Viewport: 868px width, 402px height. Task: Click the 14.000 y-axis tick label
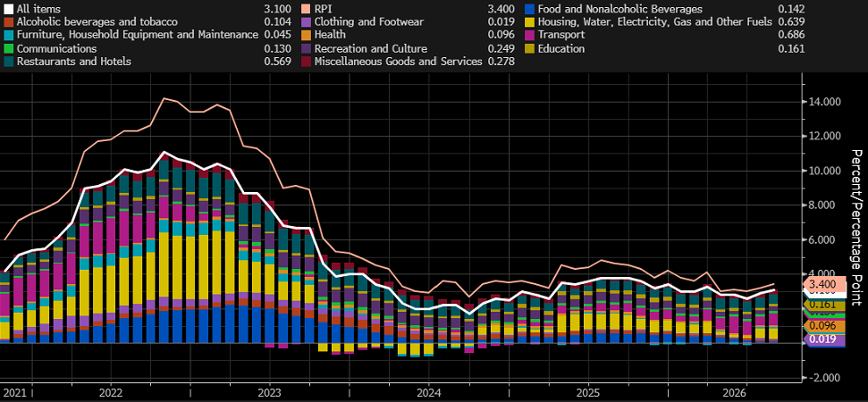[x=825, y=102]
